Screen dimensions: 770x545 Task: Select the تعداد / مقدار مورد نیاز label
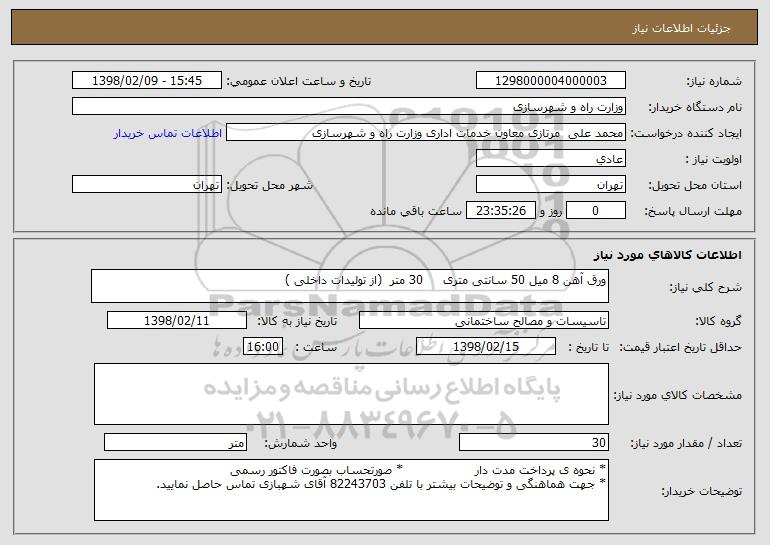686,443
